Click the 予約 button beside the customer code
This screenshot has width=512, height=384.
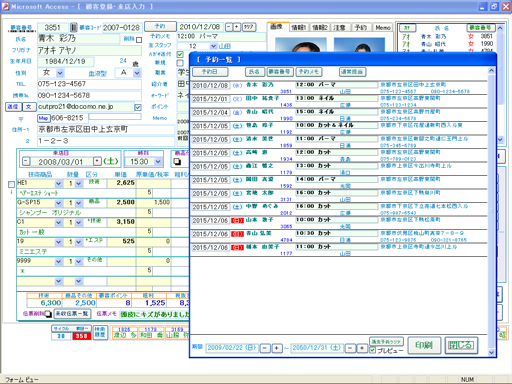[x=160, y=26]
